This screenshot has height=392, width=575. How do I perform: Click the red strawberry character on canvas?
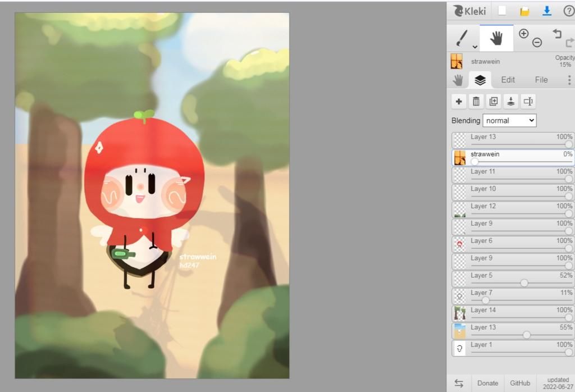[144, 199]
